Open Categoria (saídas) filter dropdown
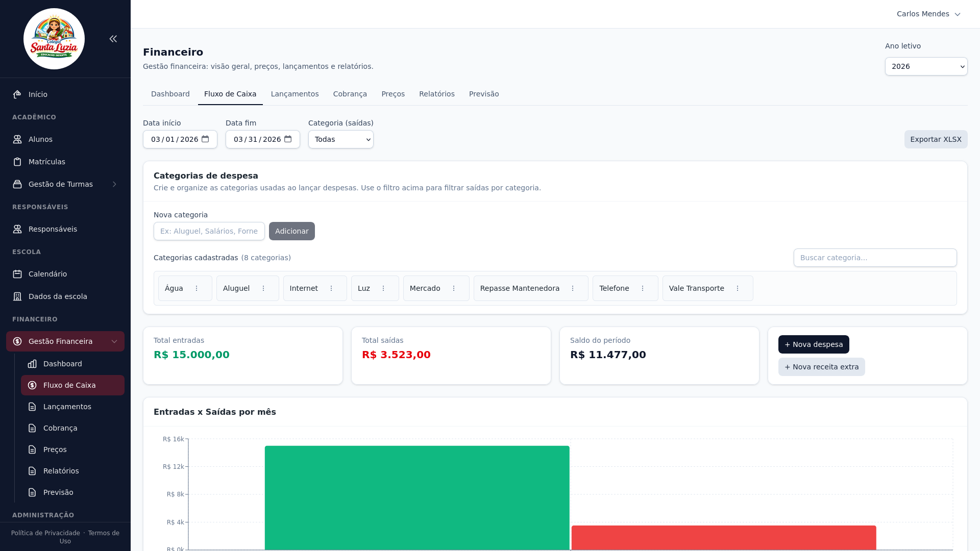Viewport: 980px width, 551px height. [x=340, y=139]
